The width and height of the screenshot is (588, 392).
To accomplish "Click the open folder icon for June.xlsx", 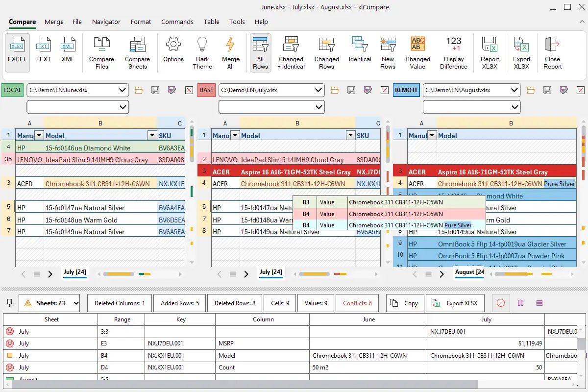I will [x=139, y=90].
